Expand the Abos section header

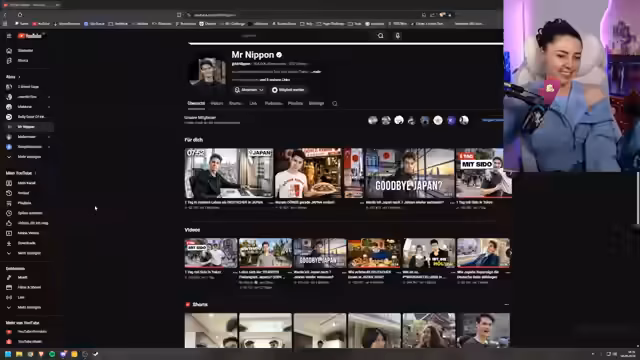pyautogui.click(x=13, y=77)
